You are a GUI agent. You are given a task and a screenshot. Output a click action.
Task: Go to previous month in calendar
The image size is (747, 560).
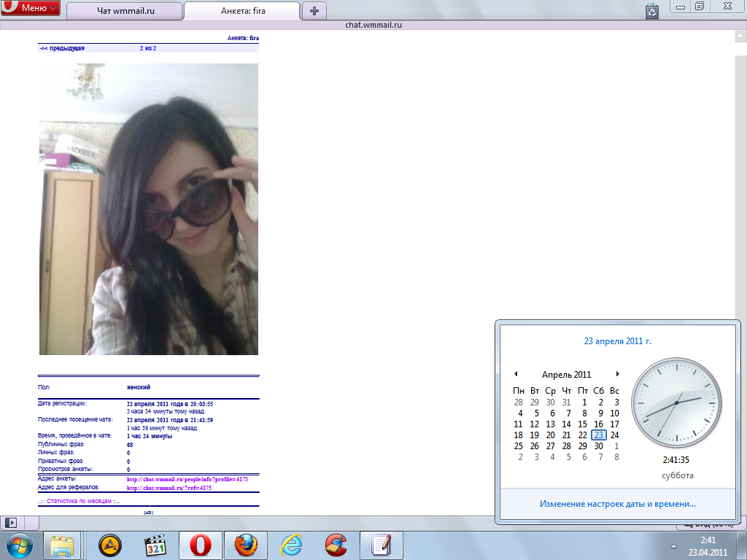click(516, 374)
